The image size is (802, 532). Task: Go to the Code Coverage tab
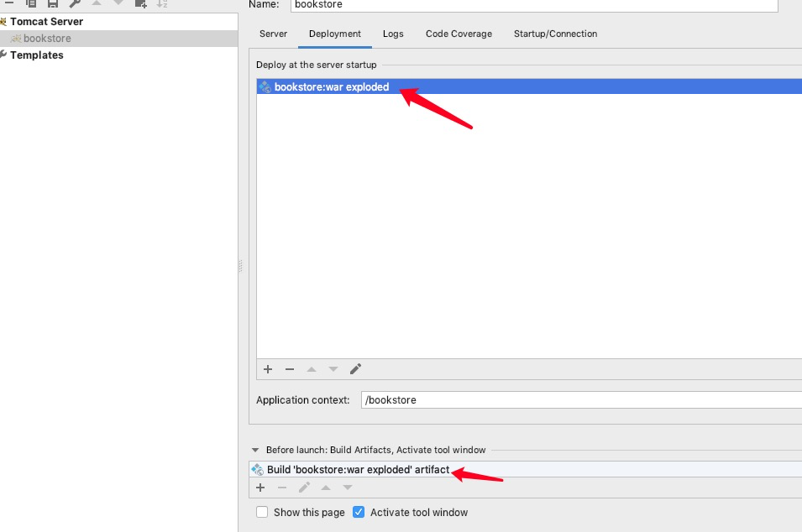pyautogui.click(x=459, y=34)
